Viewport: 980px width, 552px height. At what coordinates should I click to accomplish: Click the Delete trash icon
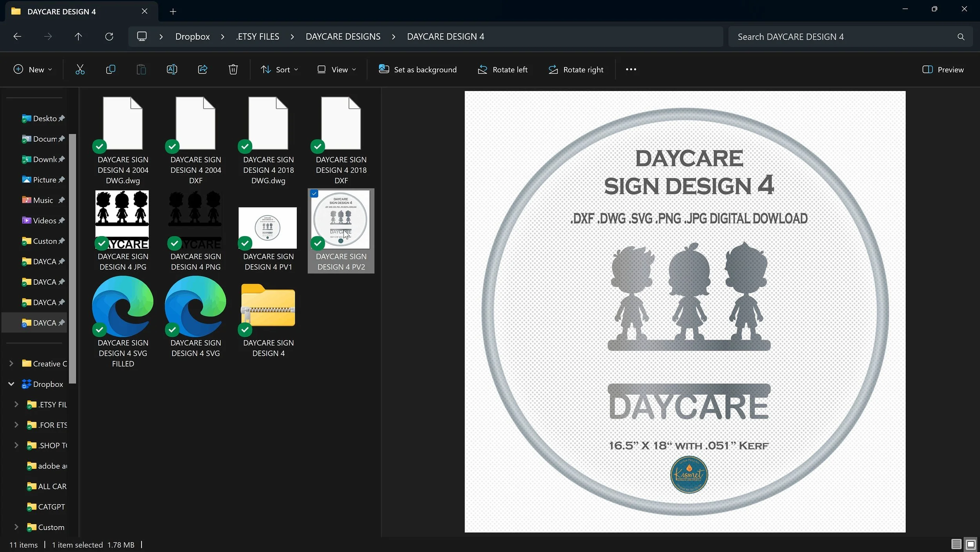pos(233,69)
